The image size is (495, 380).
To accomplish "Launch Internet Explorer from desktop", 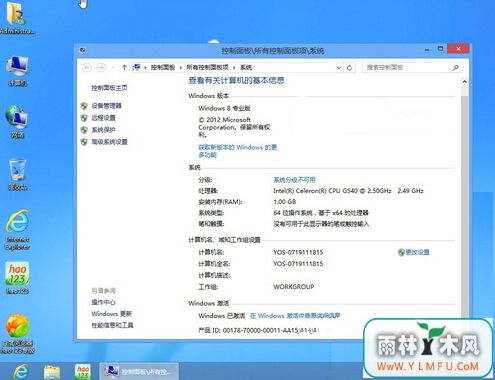I will pyautogui.click(x=17, y=230).
